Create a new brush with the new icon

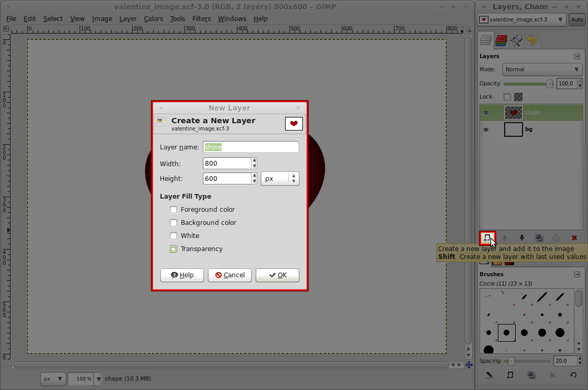coord(509,375)
